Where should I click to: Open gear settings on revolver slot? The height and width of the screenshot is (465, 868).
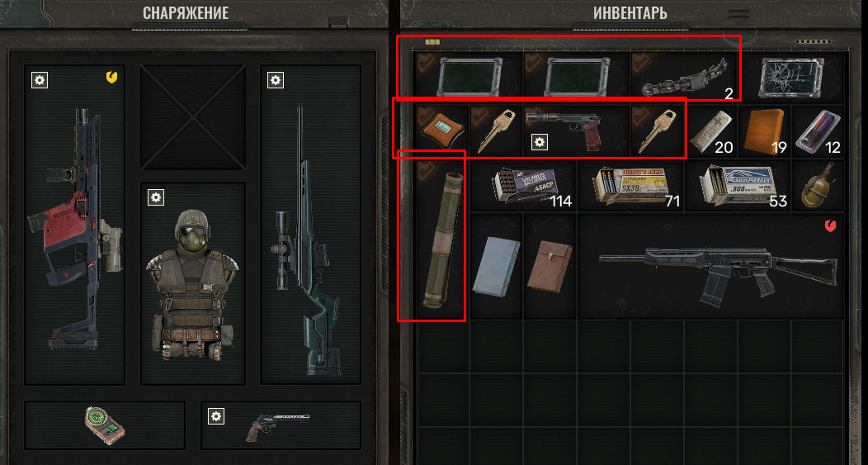click(216, 415)
